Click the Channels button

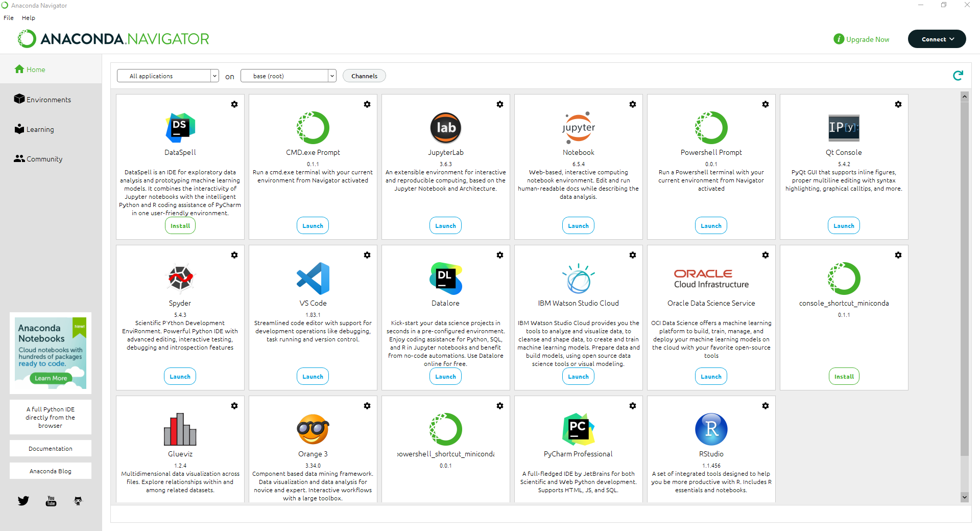pyautogui.click(x=364, y=76)
